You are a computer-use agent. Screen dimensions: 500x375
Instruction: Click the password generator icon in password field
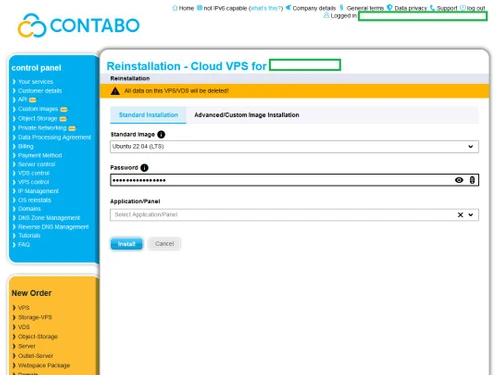472,180
